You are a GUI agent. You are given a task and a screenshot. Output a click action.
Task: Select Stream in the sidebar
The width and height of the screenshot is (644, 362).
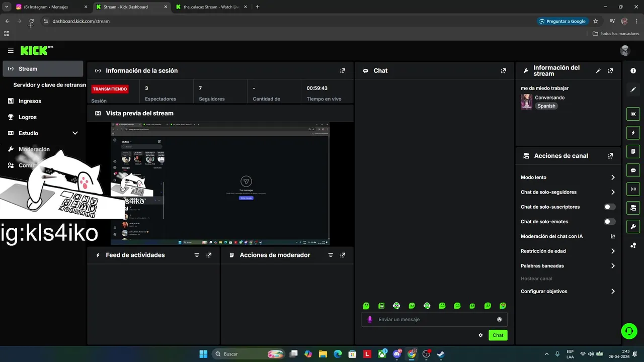43,69
